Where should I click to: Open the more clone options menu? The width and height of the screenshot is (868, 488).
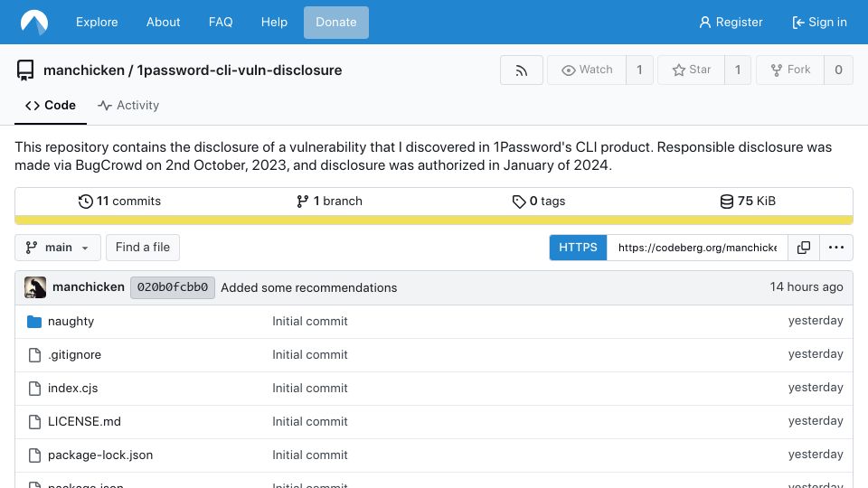coord(835,248)
